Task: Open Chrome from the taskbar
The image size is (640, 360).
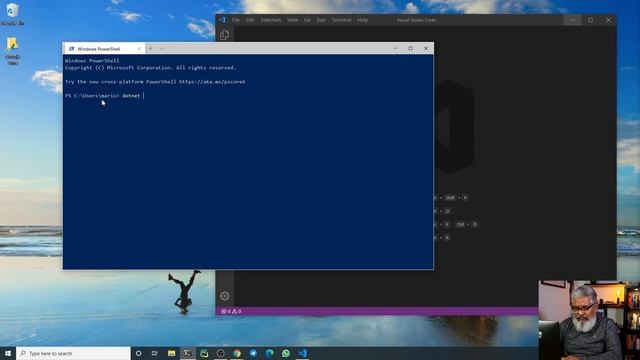Action: pyautogui.click(x=237, y=353)
